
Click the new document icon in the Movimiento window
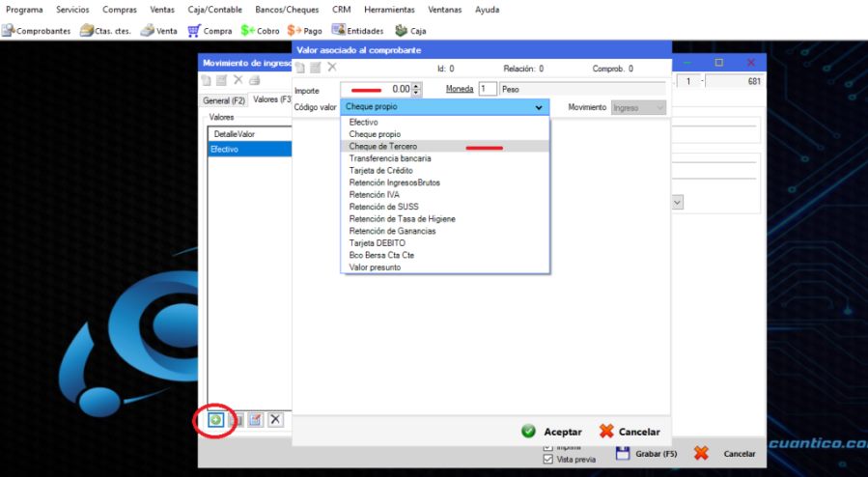206,81
